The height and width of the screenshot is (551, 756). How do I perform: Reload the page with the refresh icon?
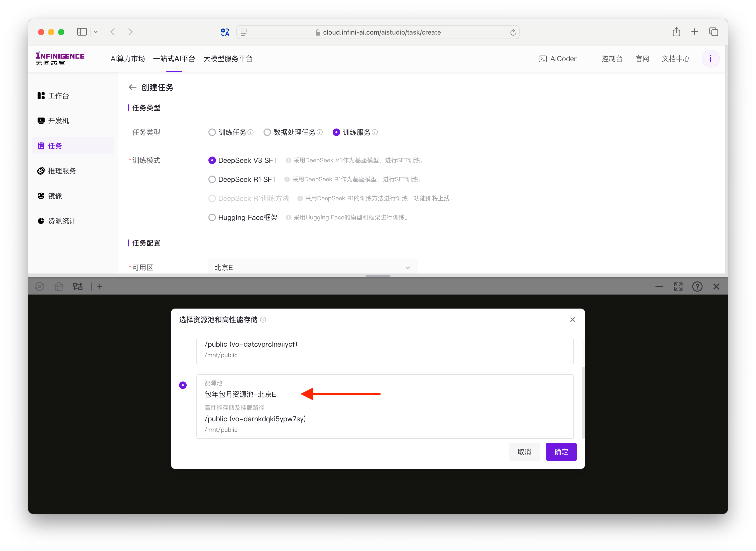click(513, 32)
